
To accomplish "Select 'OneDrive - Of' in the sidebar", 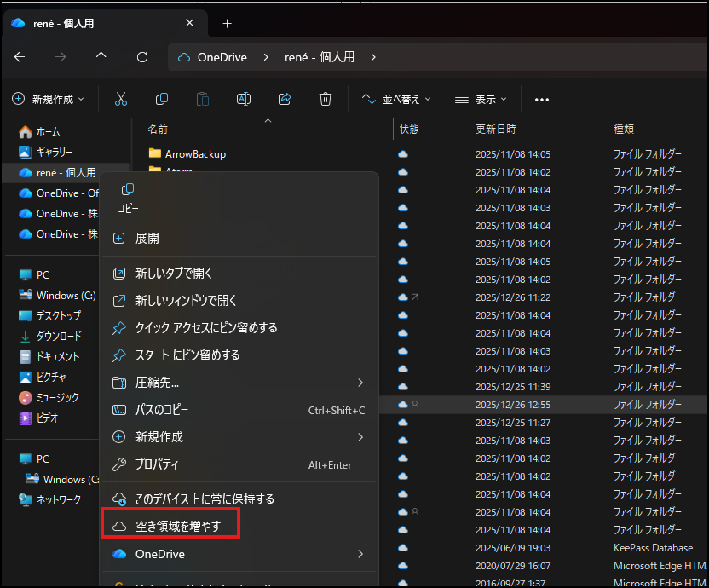I will [x=58, y=193].
